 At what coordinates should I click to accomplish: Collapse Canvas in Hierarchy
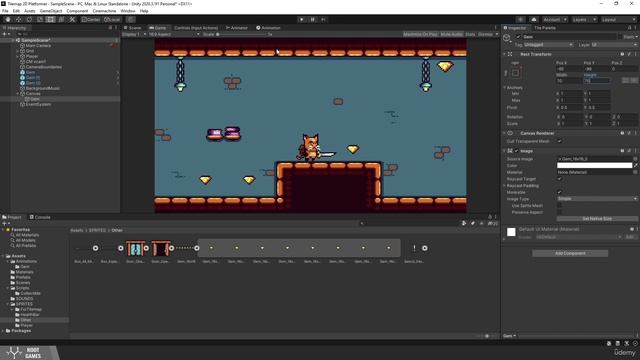pyautogui.click(x=18, y=93)
